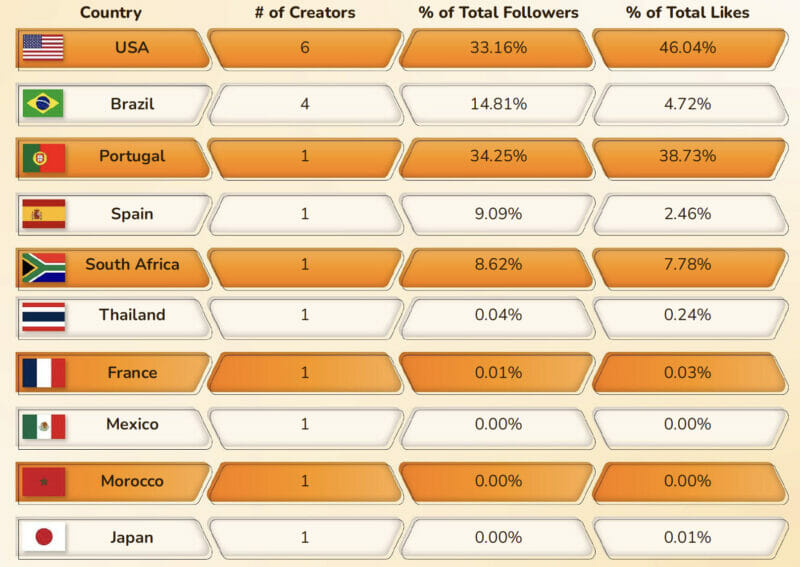
Task: Click the Thailand flag icon
Action: [43, 316]
